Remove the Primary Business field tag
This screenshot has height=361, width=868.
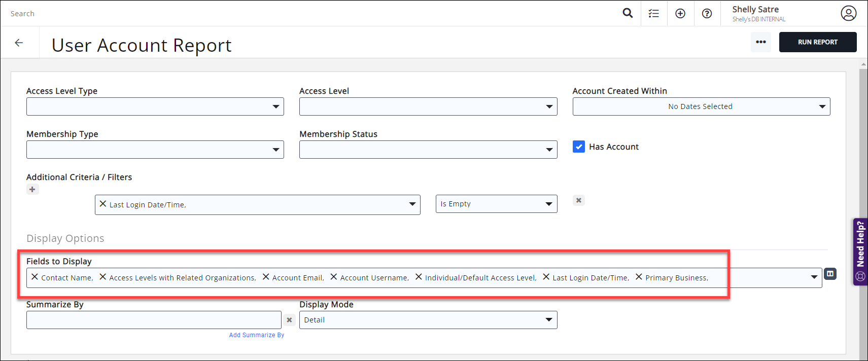pyautogui.click(x=639, y=277)
